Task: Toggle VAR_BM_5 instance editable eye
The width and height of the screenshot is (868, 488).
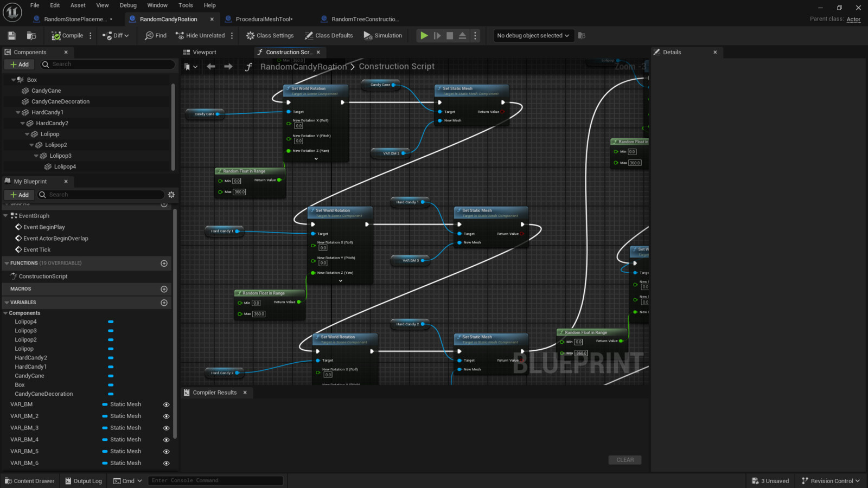Action: click(167, 452)
